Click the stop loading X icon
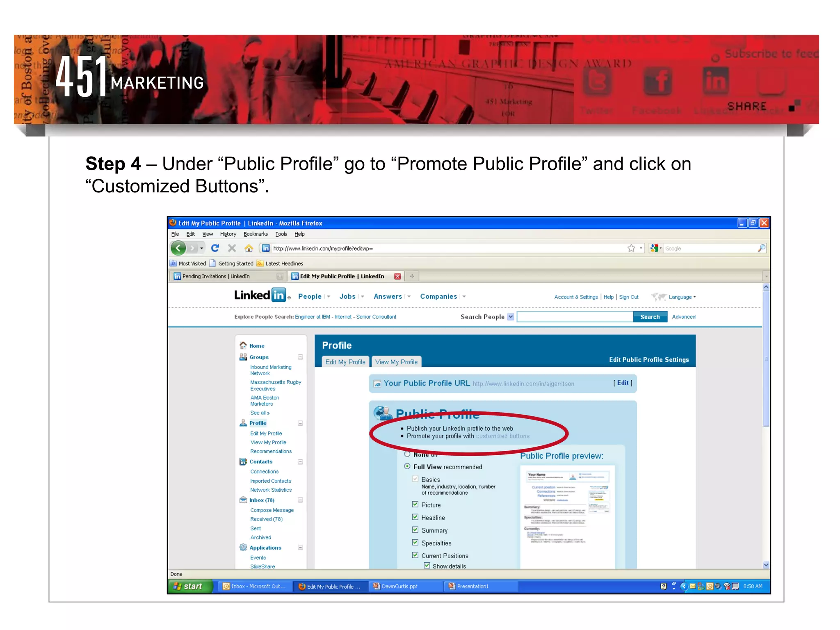The width and height of the screenshot is (840, 630). [x=232, y=248]
